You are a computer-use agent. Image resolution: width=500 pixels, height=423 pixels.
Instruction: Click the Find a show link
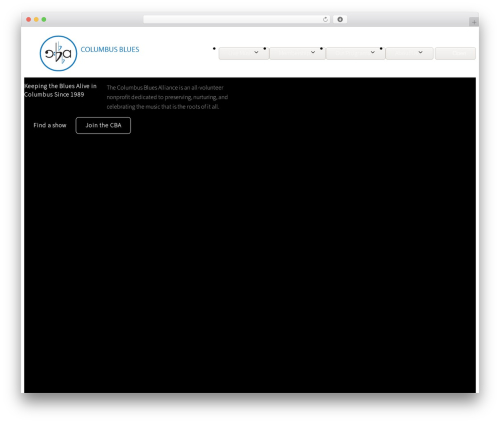(50, 125)
